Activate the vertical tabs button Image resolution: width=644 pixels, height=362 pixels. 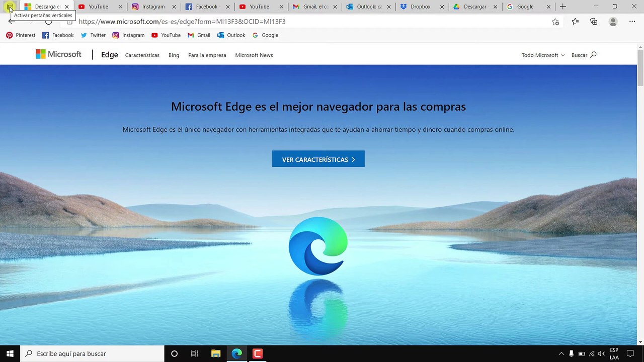[10, 7]
